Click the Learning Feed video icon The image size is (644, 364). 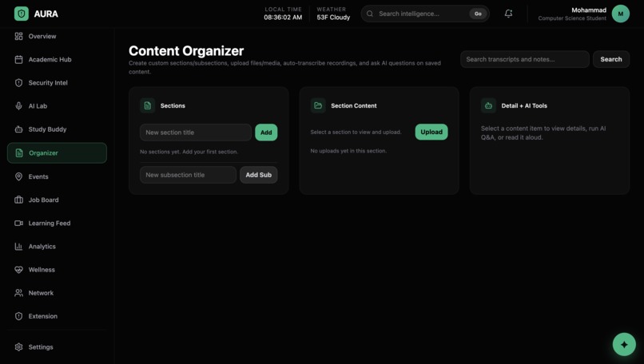(18, 224)
